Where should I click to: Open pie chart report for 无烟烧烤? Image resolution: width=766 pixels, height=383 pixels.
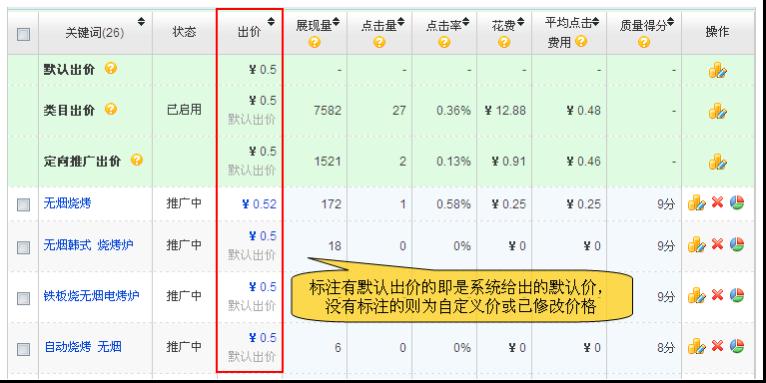pyautogui.click(x=737, y=202)
